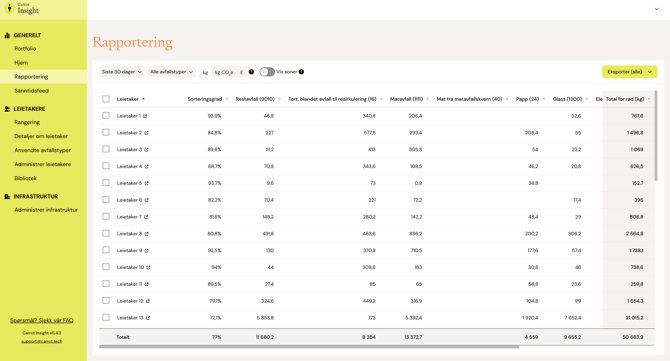Open Sanntidsfeed in the sidebar
This screenshot has width=670, height=361.
point(32,91)
